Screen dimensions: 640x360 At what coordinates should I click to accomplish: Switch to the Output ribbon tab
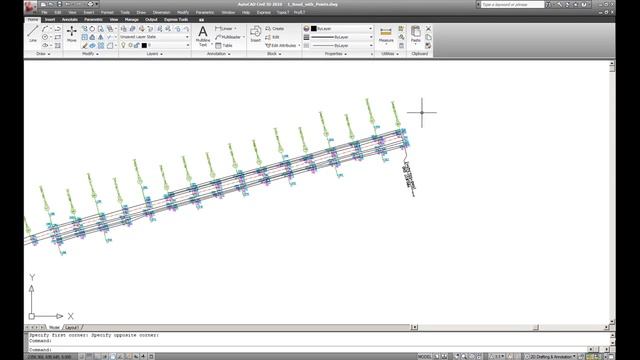(151, 20)
